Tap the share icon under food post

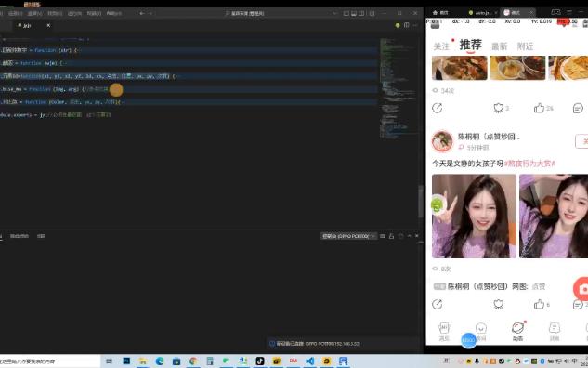438,109
